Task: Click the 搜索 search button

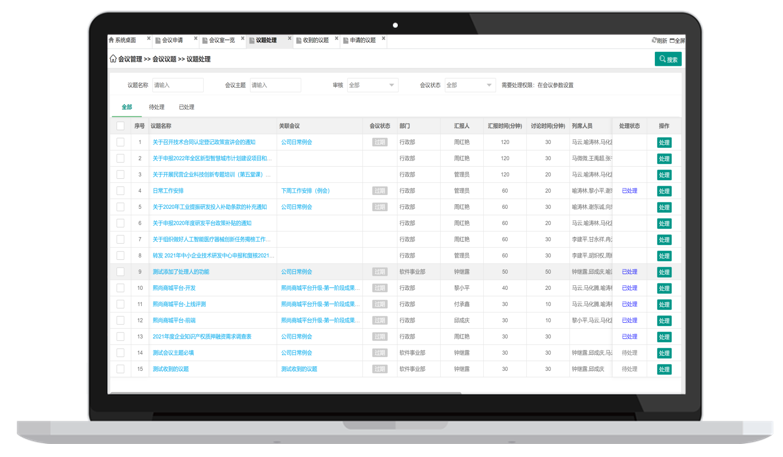Action: click(668, 59)
